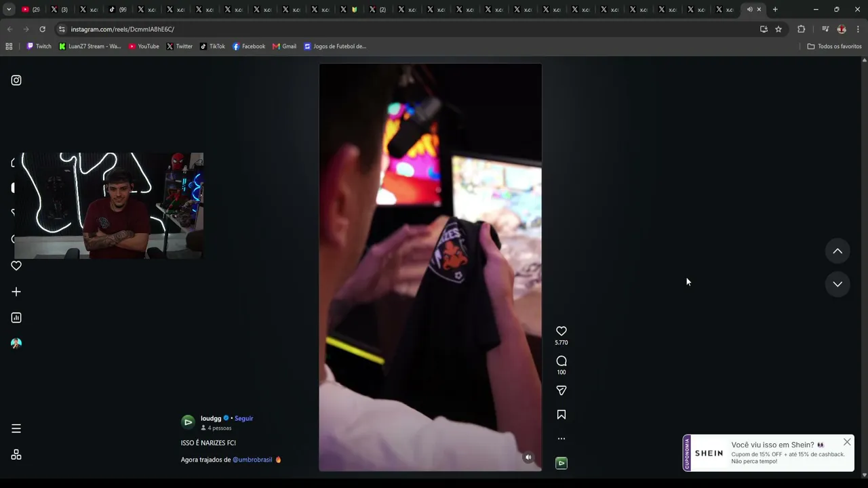Open Instagram notifications heart in sidebar
The height and width of the screenshot is (488, 868).
coord(16,266)
